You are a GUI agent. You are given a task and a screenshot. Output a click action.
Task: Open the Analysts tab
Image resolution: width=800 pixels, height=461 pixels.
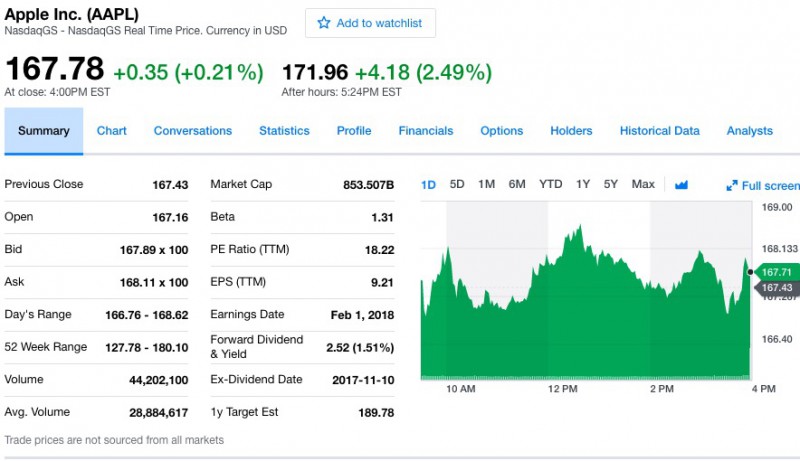(749, 131)
